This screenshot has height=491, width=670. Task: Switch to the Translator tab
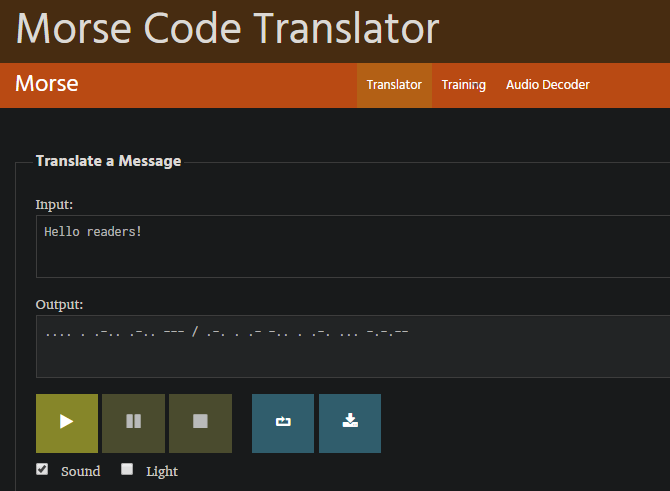point(394,85)
